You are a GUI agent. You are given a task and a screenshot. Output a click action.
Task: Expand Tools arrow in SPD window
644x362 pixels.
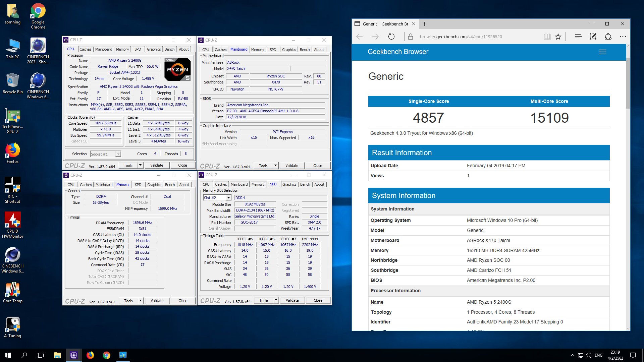(276, 300)
